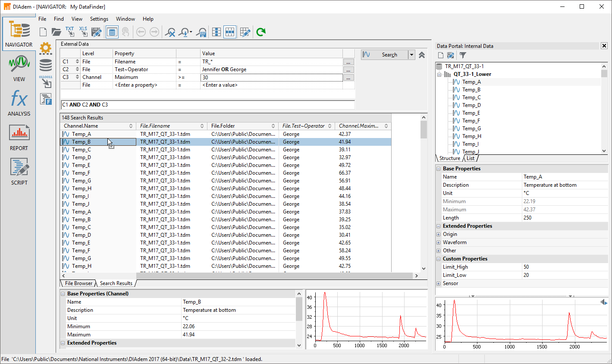
Task: Click the save search magnifier icon
Action: pos(201,32)
